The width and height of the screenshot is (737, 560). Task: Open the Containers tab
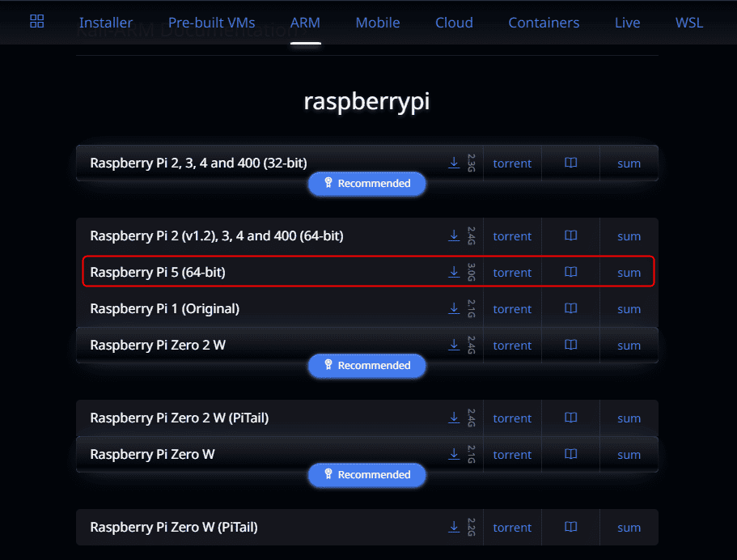(x=544, y=23)
